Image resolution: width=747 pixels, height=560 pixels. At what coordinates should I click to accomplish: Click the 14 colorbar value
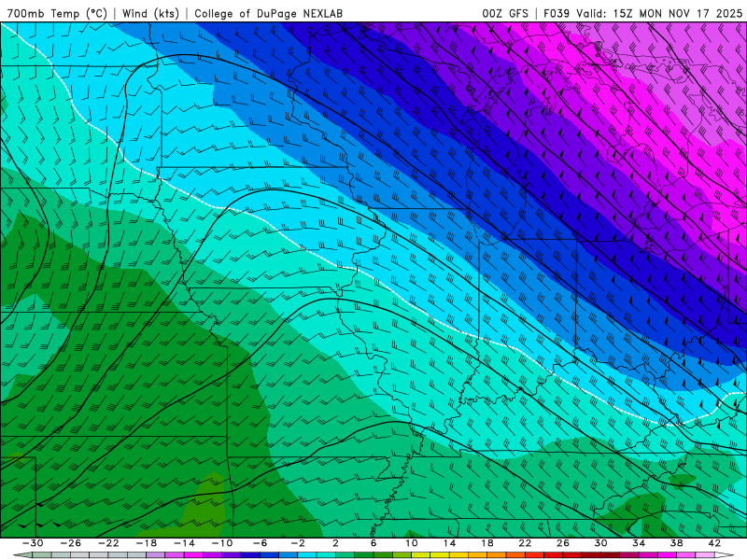[449, 543]
